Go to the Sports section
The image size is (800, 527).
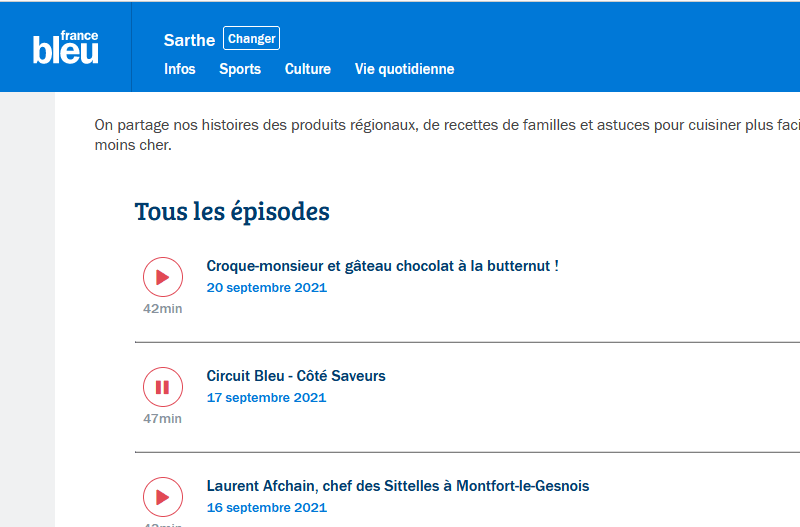(x=240, y=69)
